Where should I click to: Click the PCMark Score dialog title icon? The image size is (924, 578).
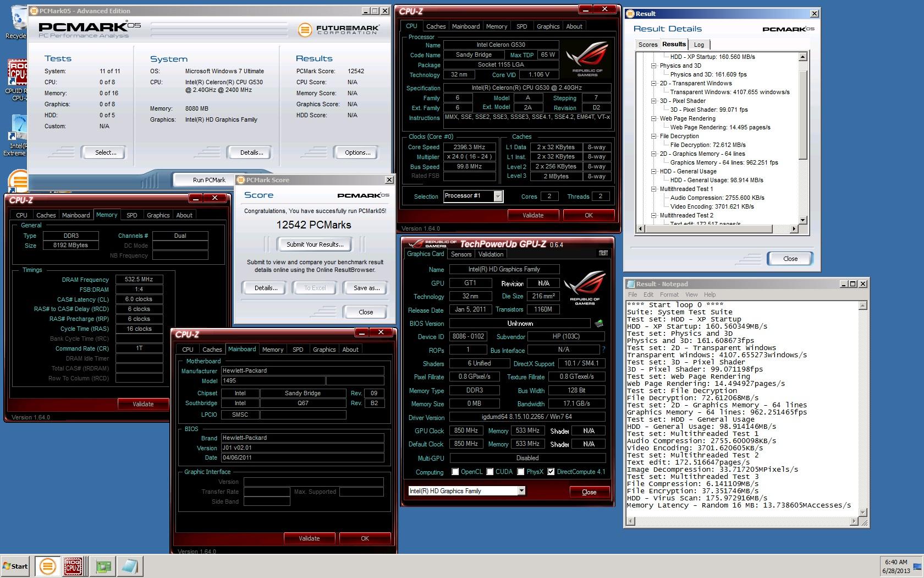tap(241, 180)
